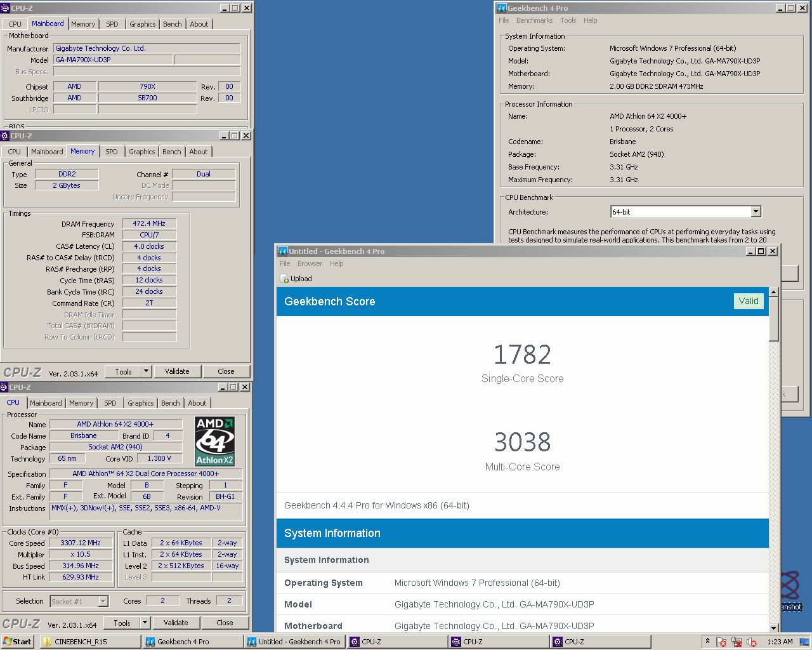Click the volume tray icon
This screenshot has height=650, width=812.
pos(752,642)
